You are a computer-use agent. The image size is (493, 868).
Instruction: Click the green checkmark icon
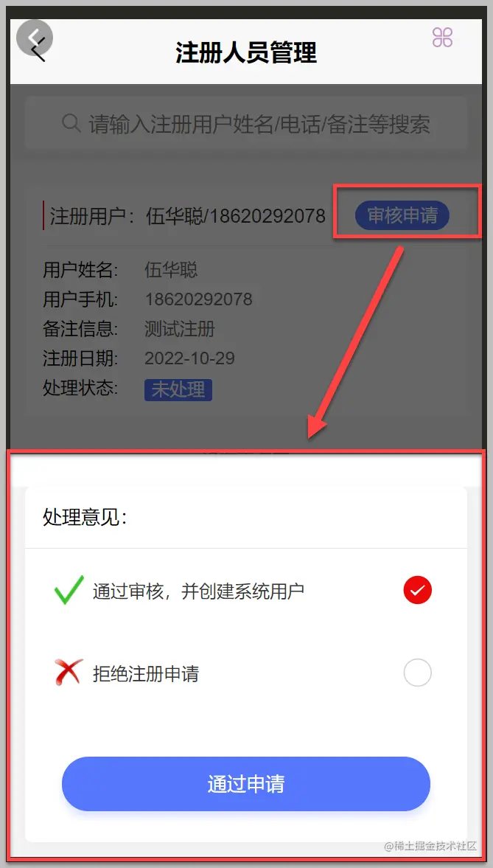click(x=69, y=590)
